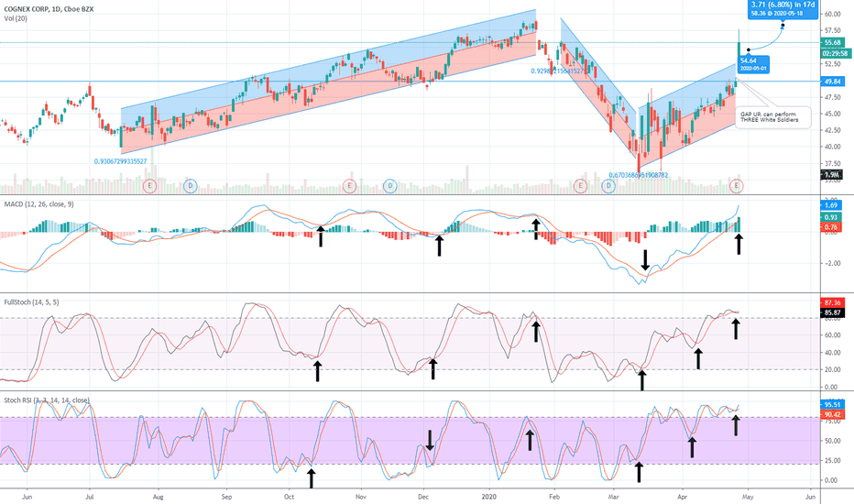Open the earnings marker near August
Screen dimensions: 854x504
pos(149,186)
